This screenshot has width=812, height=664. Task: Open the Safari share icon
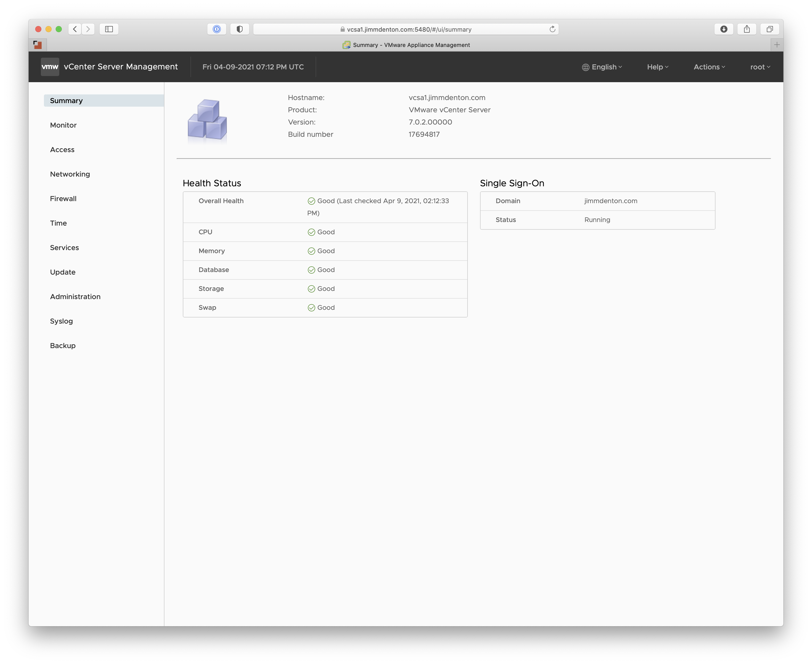(747, 29)
